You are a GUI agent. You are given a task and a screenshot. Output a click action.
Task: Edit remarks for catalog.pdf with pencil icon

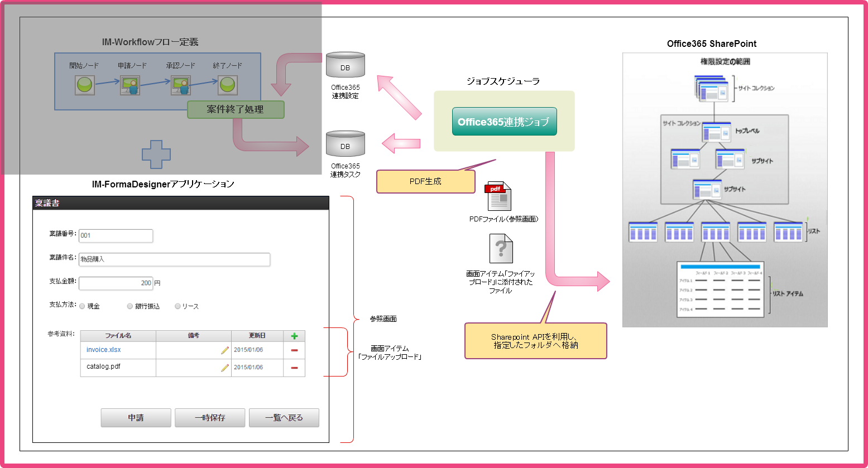[224, 368]
